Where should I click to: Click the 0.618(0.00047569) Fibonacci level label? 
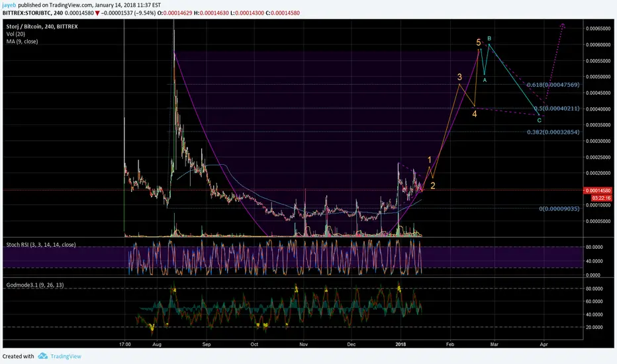point(553,85)
